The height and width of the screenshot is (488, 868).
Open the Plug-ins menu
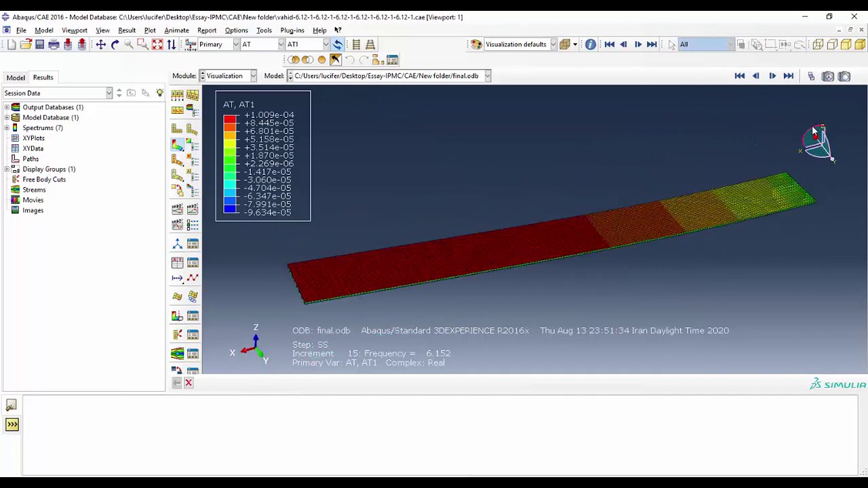292,30
